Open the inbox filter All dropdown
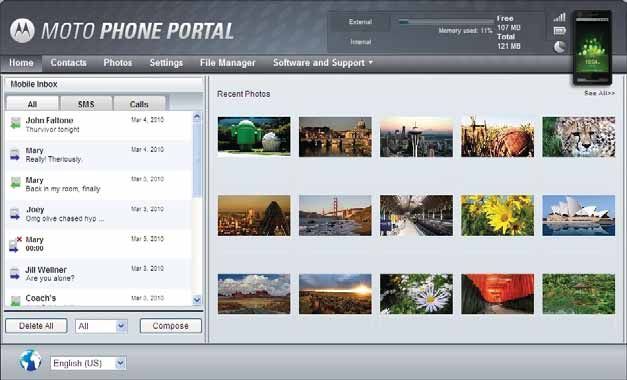This screenshot has width=627, height=380. pos(102,326)
